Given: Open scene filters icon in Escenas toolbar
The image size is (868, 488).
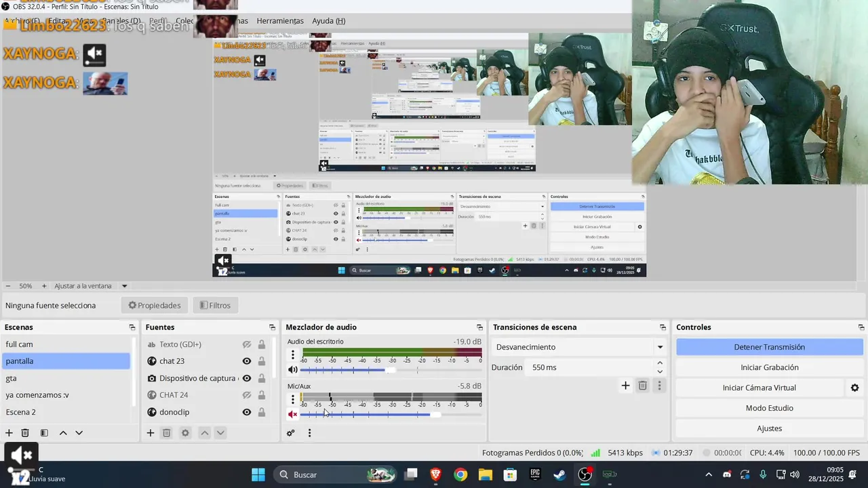Looking at the screenshot, I should pyautogui.click(x=44, y=432).
